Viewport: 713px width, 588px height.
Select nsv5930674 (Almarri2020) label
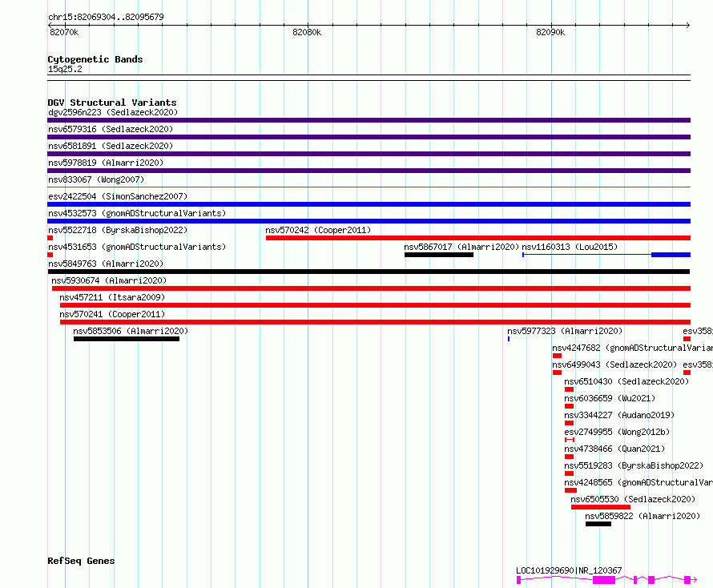(109, 280)
